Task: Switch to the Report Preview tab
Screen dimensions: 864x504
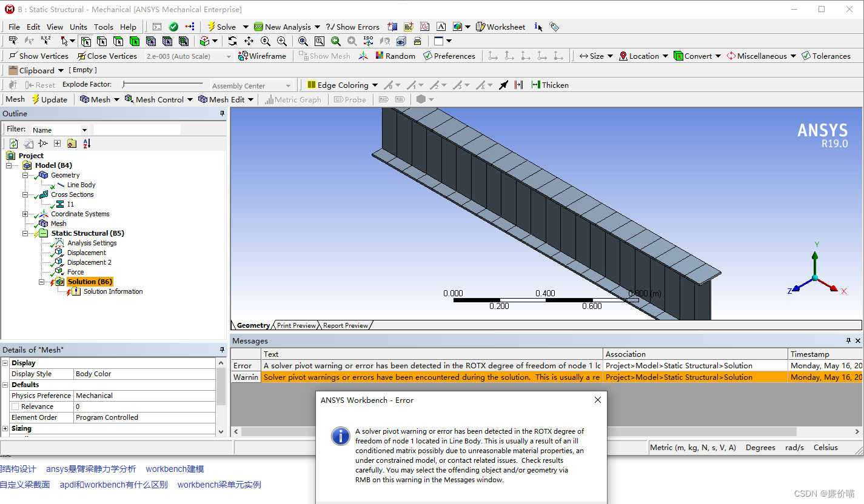Action: [x=346, y=325]
